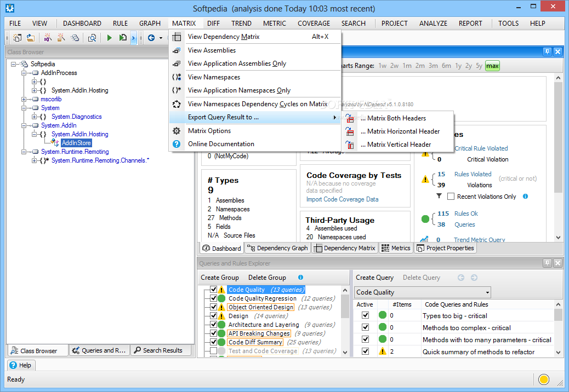Toggle Active checkbox for Types too big
This screenshot has width=569, height=392.
click(366, 315)
